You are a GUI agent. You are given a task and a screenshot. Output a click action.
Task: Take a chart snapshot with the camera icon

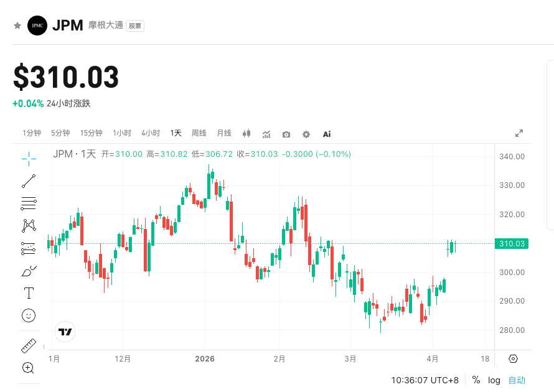286,134
